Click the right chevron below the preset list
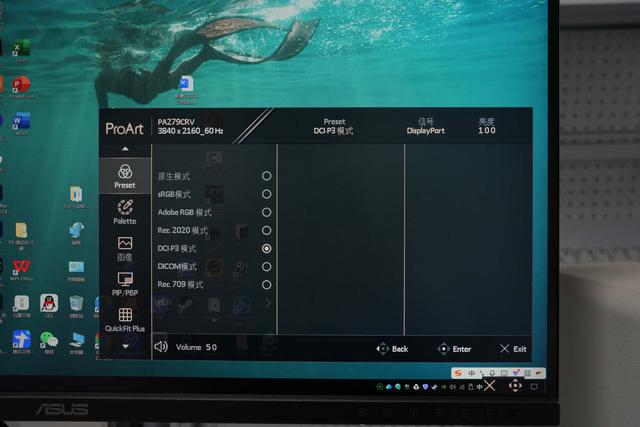 tap(268, 303)
